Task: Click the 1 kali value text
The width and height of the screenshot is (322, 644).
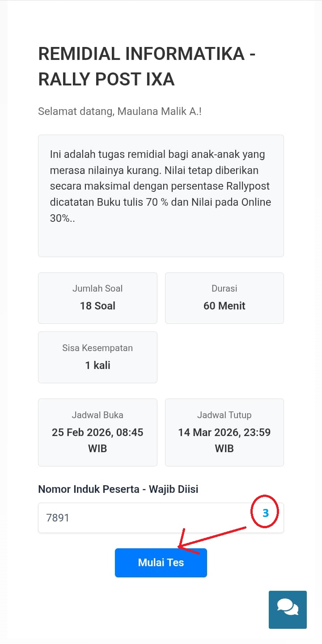Action: click(x=97, y=365)
